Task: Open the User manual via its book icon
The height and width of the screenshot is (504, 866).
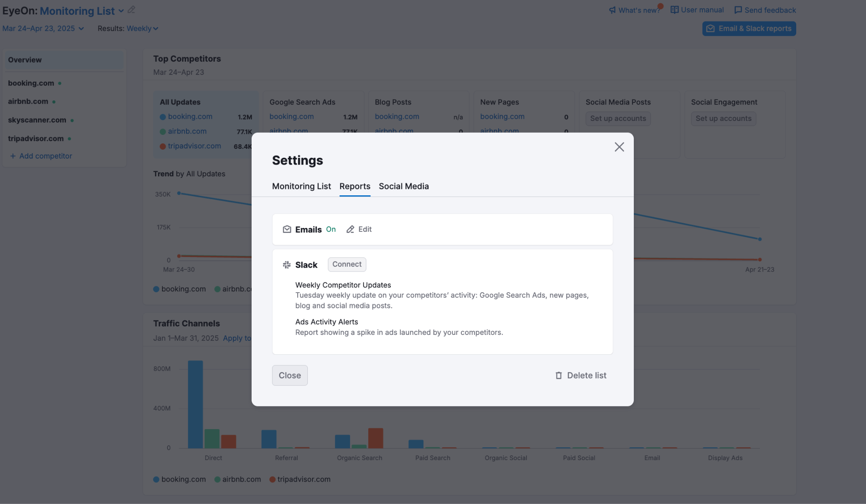Action: (x=674, y=9)
